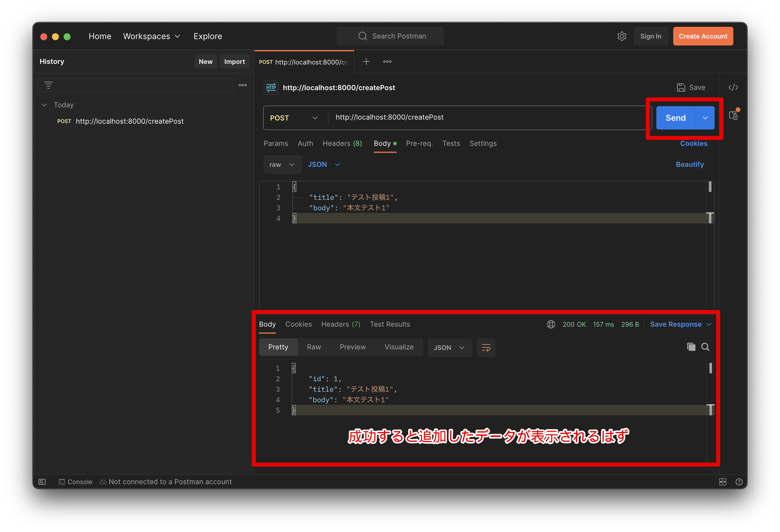Open the request documentation pane icon

coord(733,116)
